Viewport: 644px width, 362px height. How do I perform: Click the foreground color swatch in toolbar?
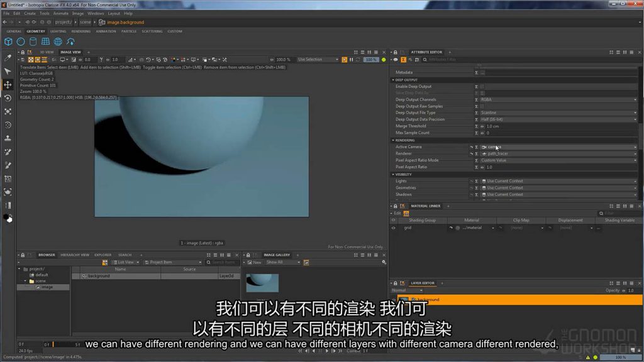pos(7,217)
